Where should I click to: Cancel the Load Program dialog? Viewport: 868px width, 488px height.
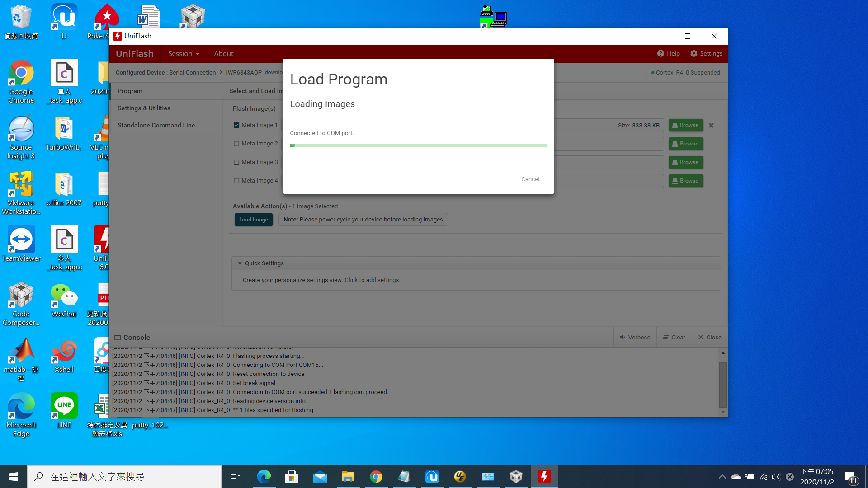[x=530, y=179]
